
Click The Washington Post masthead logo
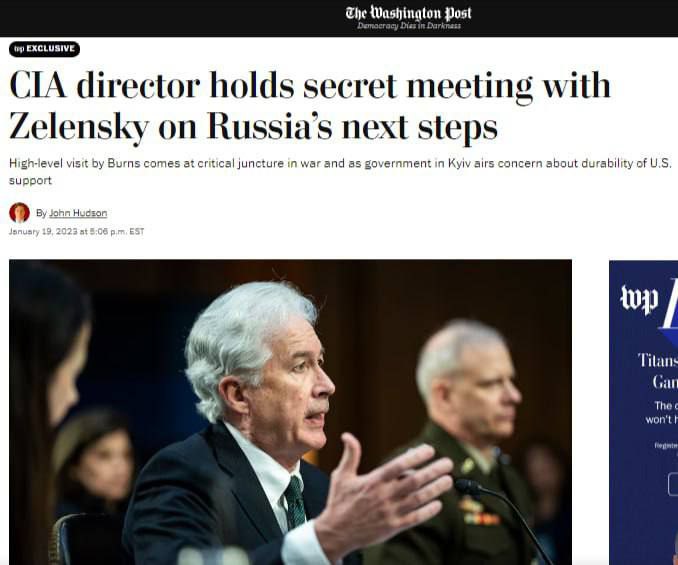coord(408,13)
